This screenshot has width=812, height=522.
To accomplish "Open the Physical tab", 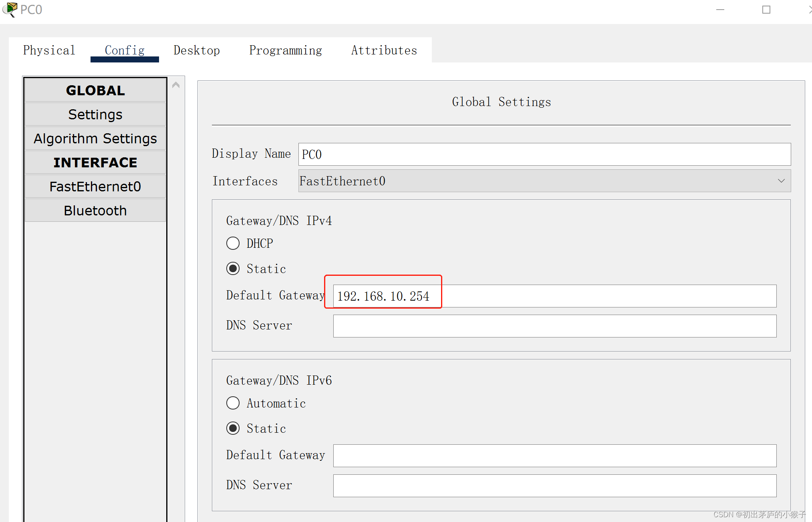I will [49, 50].
